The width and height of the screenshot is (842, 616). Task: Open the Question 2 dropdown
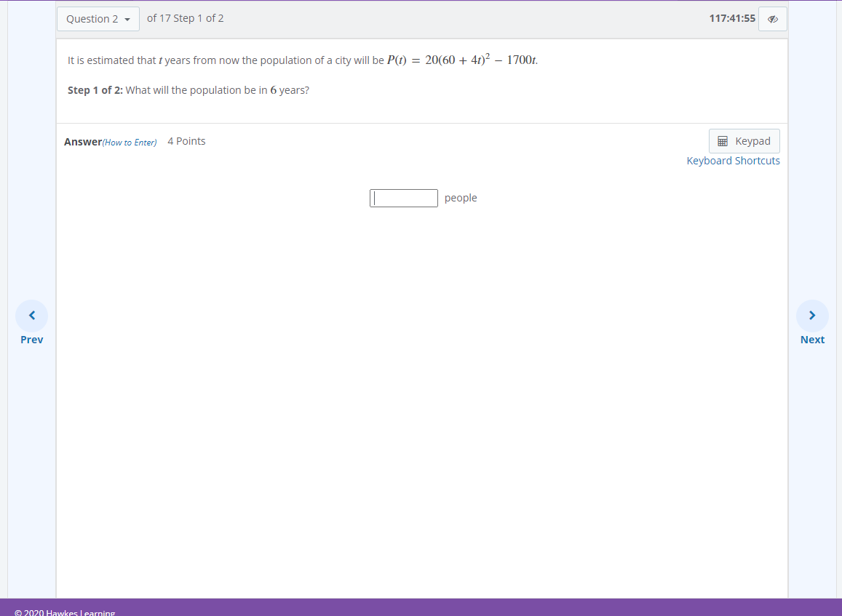coord(98,19)
